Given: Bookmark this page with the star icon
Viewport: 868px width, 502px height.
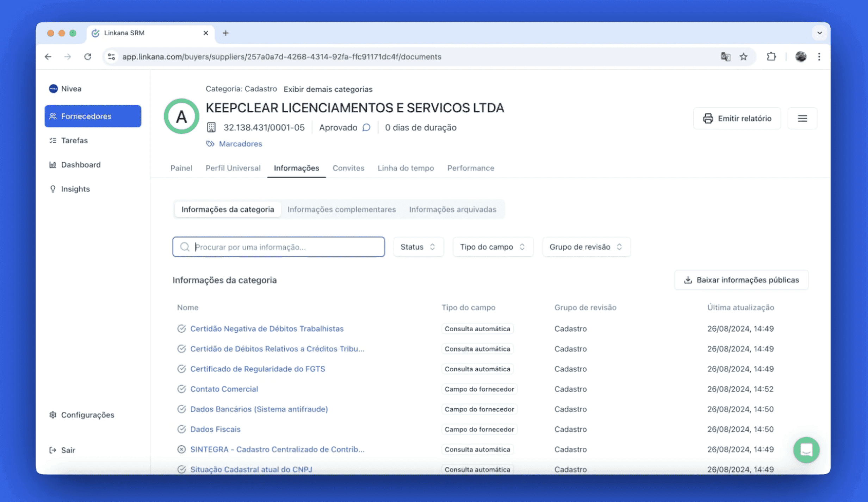Looking at the screenshot, I should pos(743,57).
